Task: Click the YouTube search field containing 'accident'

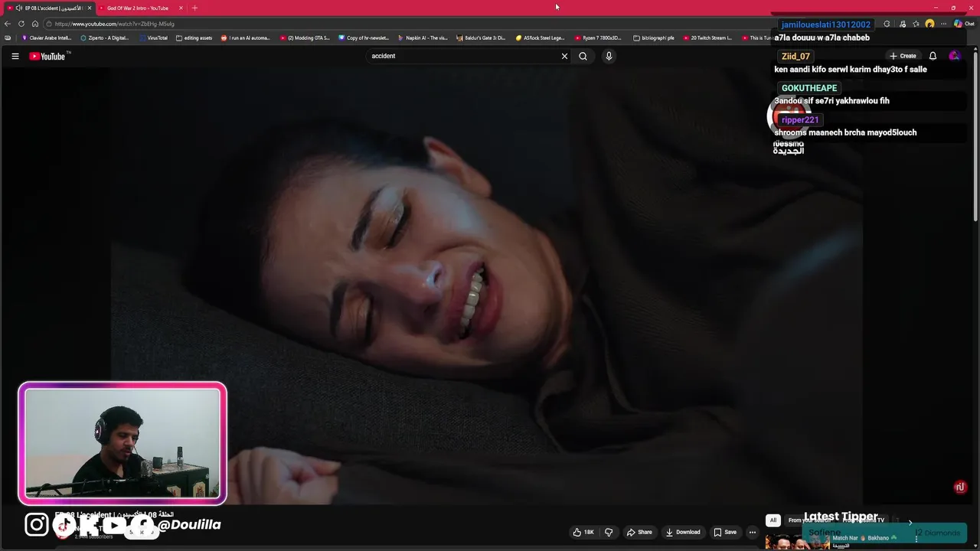Action: pyautogui.click(x=463, y=56)
